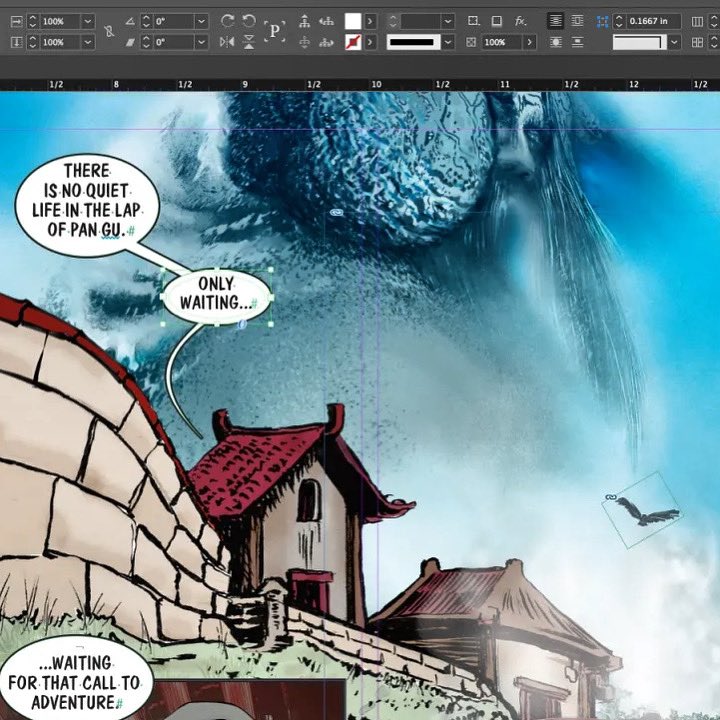Click the apply effect to object icon
This screenshot has width=720, height=720.
[473, 21]
